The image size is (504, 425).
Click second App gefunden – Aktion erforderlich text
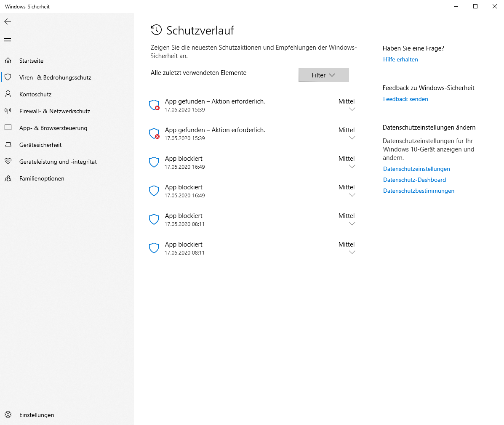pyautogui.click(x=215, y=130)
